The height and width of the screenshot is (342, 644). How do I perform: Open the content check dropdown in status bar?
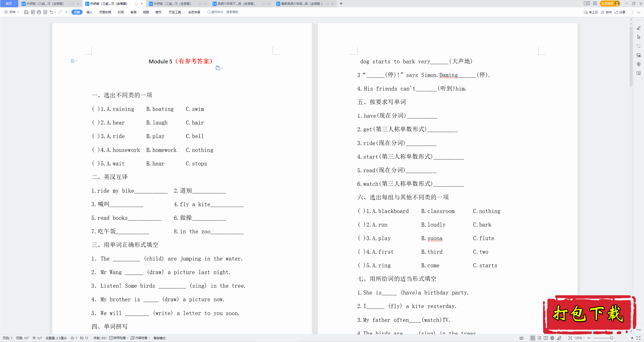[x=141, y=338]
